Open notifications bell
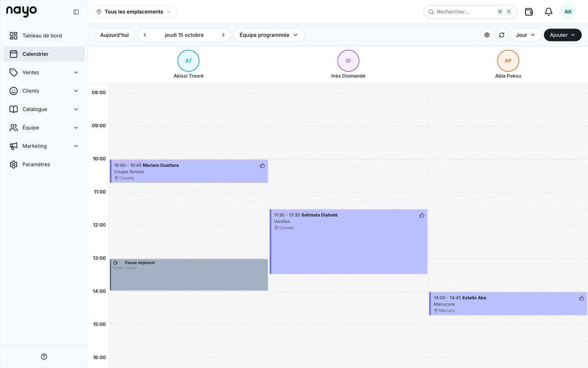The image size is (588, 368). (548, 12)
